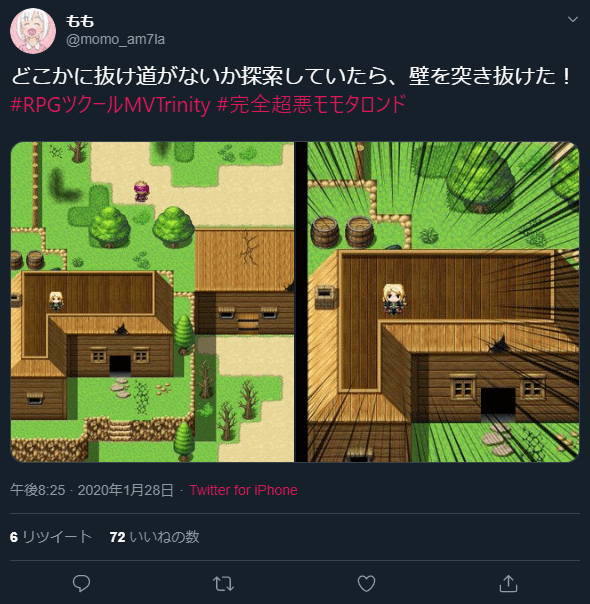
Task: Click the tweet timestamp 午後8:25 · 2020年1月28日
Action: (x=92, y=490)
